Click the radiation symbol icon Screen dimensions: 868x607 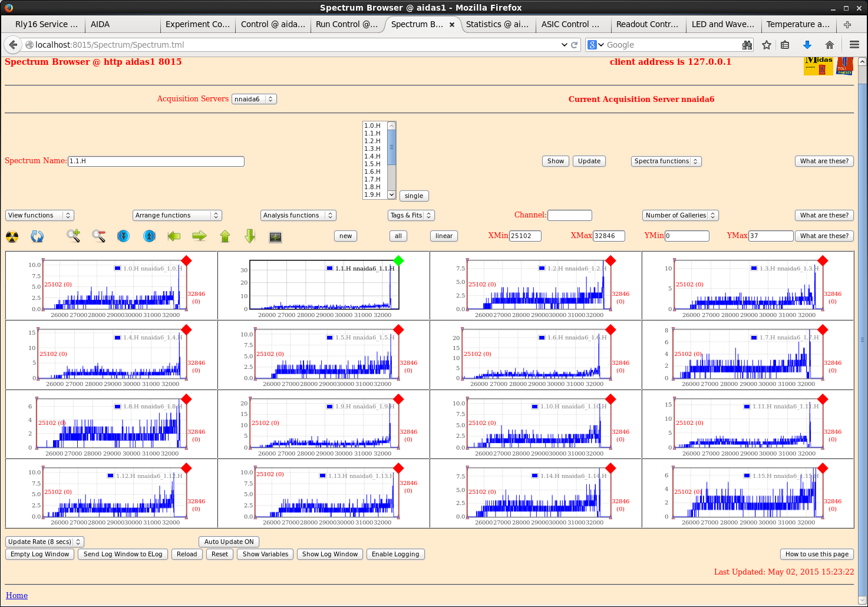pos(12,237)
